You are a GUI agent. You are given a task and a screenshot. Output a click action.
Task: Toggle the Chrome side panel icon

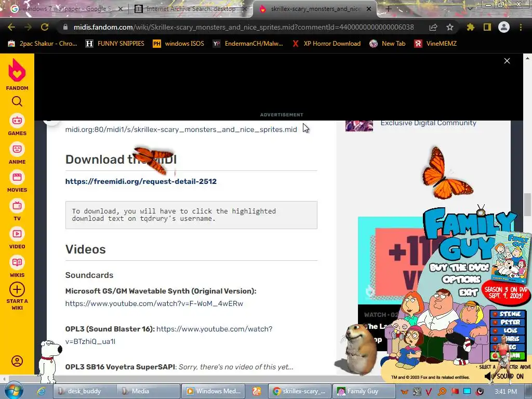point(487,27)
